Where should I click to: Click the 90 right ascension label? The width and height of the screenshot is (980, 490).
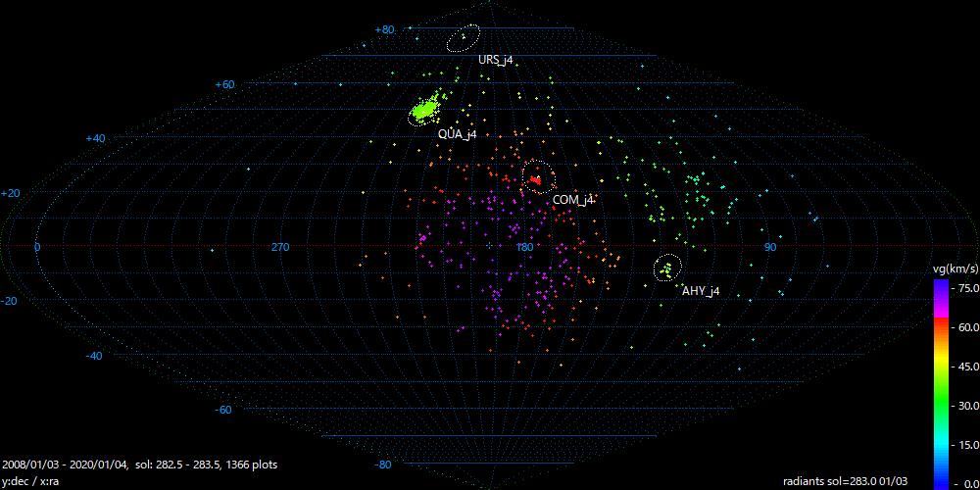pyautogui.click(x=769, y=248)
